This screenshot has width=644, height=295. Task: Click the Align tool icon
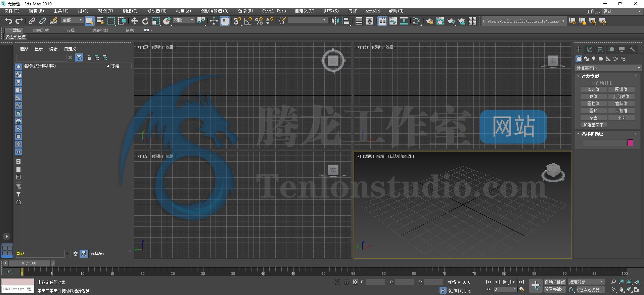coord(346,21)
